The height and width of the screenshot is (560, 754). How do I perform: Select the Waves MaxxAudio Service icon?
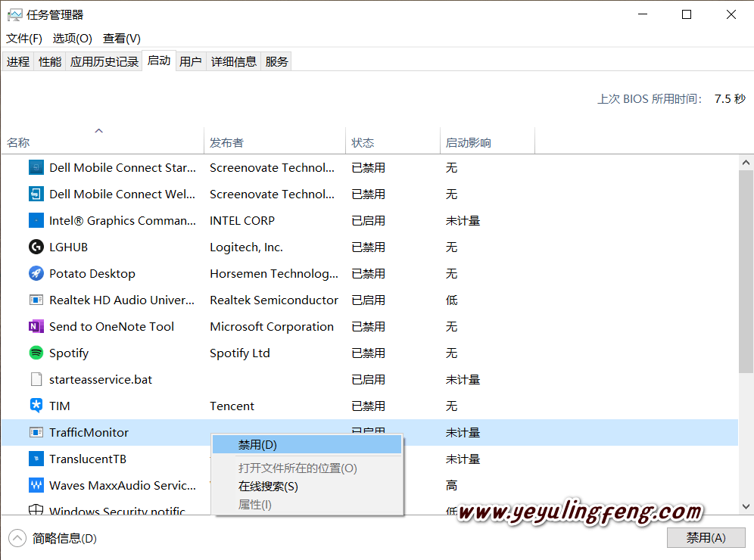36,485
